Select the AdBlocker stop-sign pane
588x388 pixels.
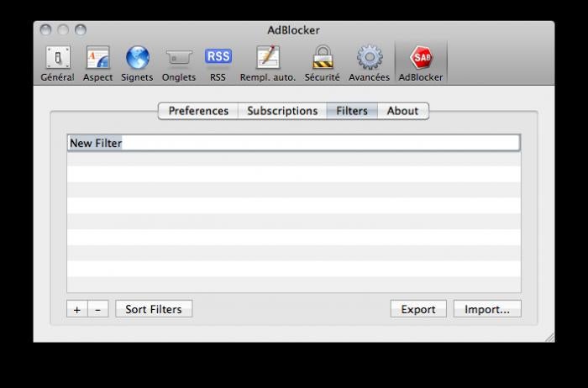(x=421, y=64)
